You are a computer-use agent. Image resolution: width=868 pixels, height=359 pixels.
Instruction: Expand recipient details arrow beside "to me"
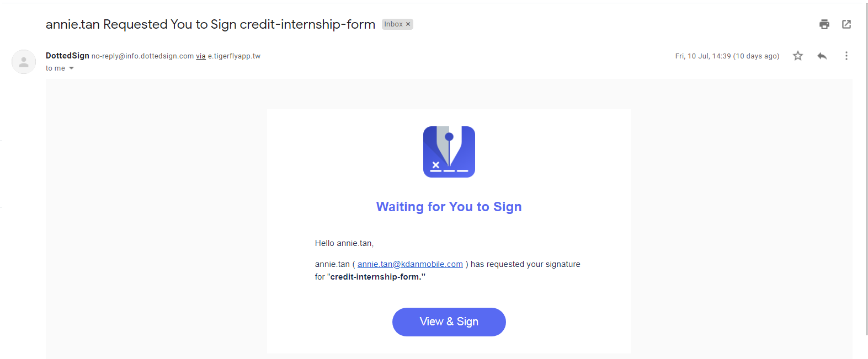(71, 68)
